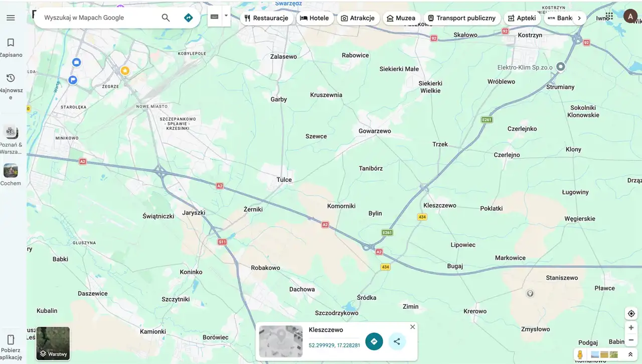This screenshot has width=642, height=364.
Task: Open the Zapisano saved places
Action: pos(11,47)
